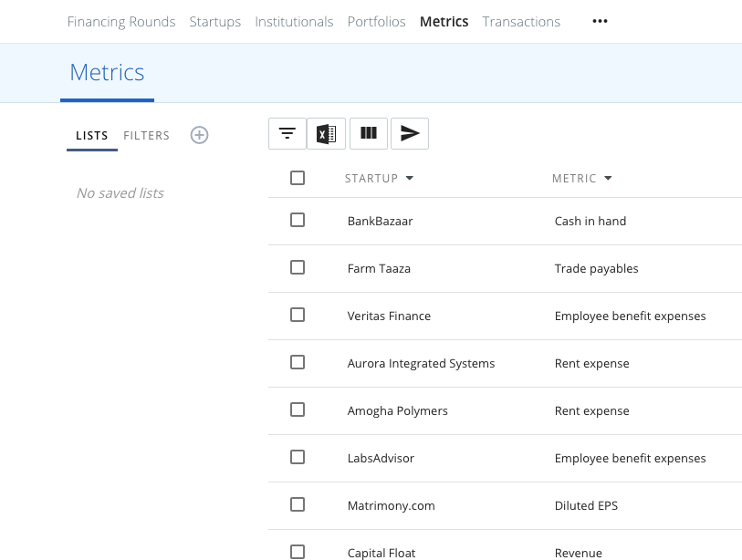Toggle the select-all header checkbox
Screen dimensions: 742x560
click(x=298, y=178)
